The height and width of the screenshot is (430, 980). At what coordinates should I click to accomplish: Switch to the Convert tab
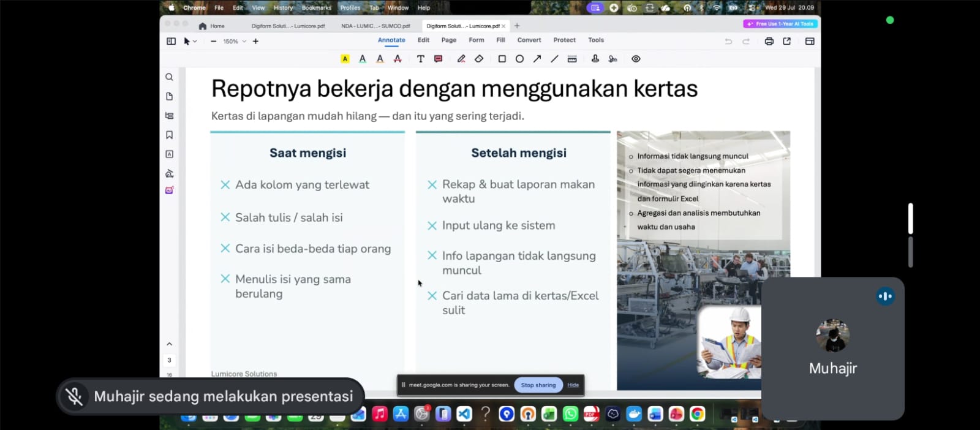pos(529,40)
